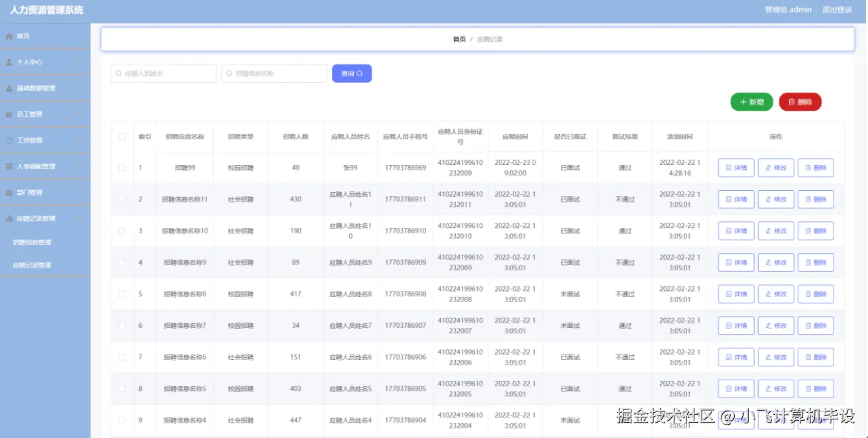Focus the 招聘信息名称 search field

click(x=274, y=74)
